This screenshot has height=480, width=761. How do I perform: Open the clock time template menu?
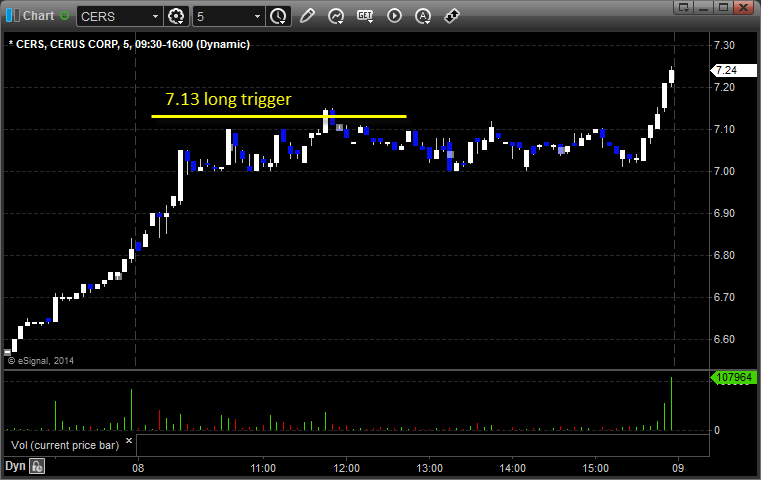pos(278,17)
